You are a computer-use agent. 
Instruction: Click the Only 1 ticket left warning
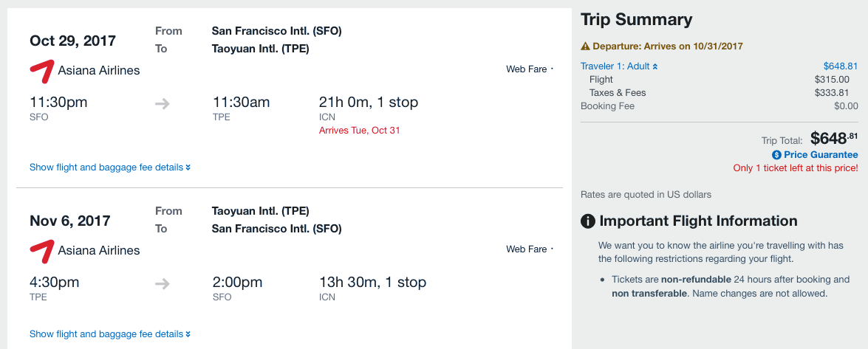point(795,168)
